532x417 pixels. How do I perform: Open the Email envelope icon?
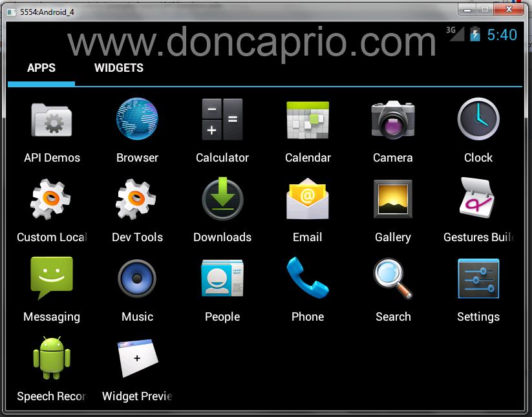pyautogui.click(x=308, y=199)
